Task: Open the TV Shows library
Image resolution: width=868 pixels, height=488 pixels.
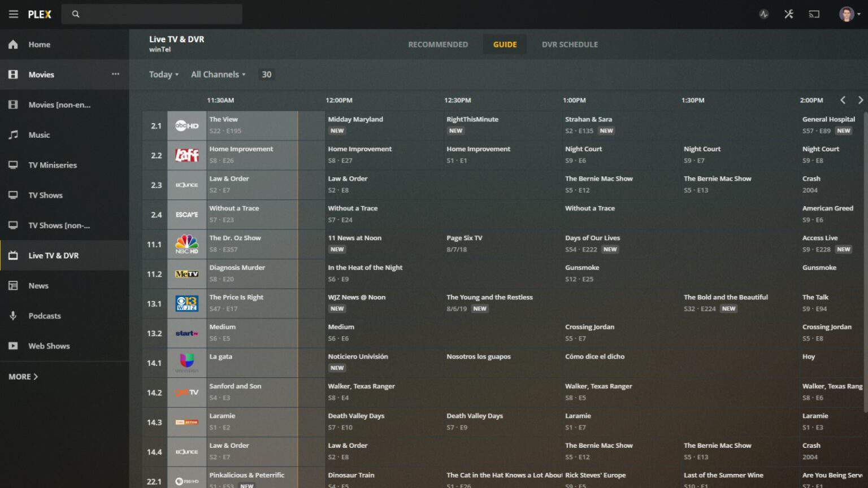Action: point(45,195)
